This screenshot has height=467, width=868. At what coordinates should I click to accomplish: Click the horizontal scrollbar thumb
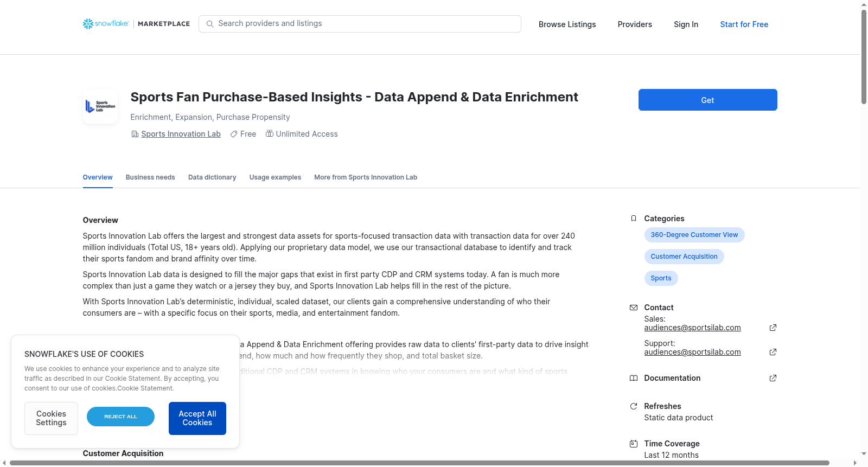pyautogui.click(x=419, y=463)
